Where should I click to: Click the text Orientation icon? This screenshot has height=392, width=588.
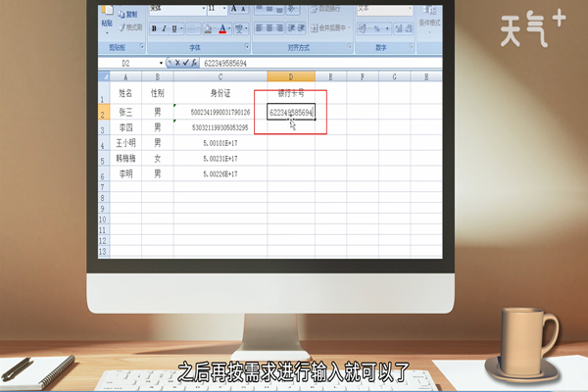pos(292,10)
